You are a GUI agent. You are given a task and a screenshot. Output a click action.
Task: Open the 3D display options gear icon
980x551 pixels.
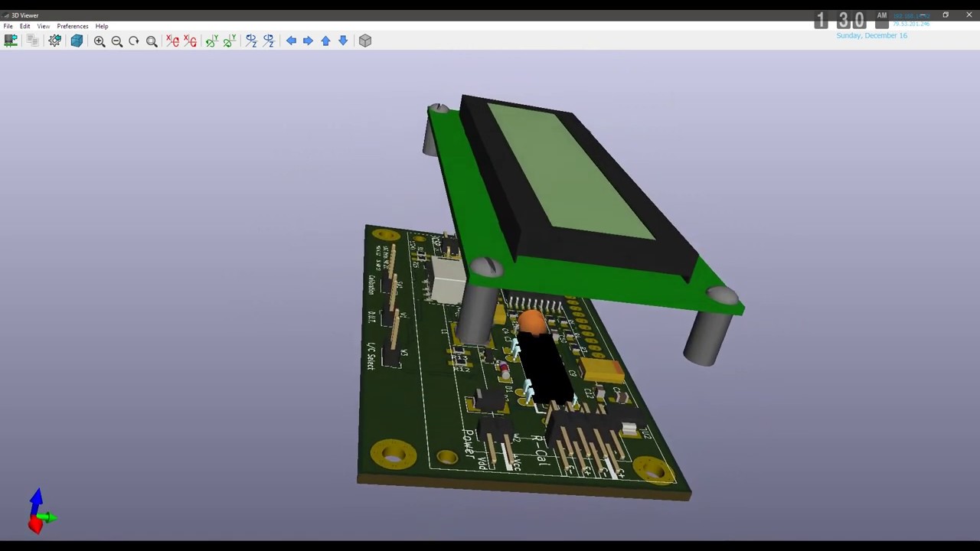pos(55,41)
